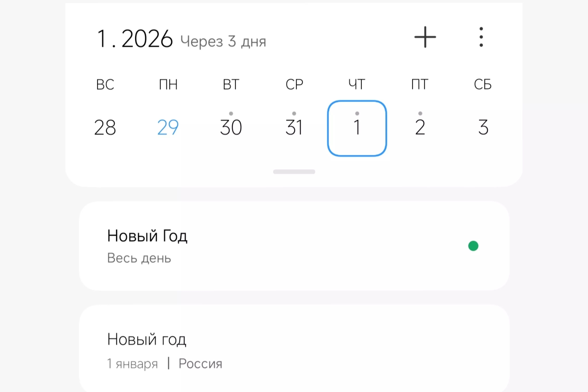This screenshot has width=588, height=392.
Task: Open the Новый год Россия holiday entry
Action: pos(147,340)
